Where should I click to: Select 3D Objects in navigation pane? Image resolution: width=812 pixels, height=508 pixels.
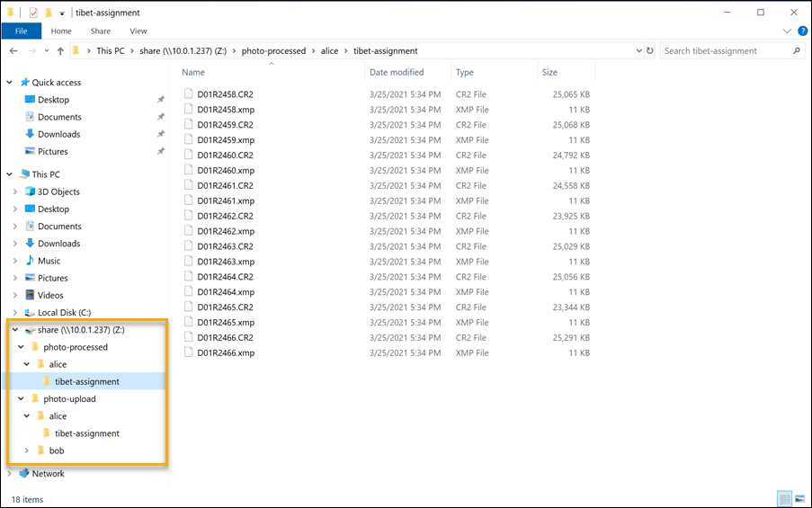point(58,192)
